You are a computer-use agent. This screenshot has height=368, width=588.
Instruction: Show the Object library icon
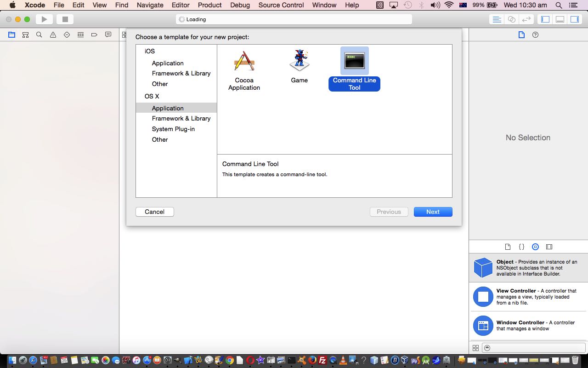[x=535, y=247]
